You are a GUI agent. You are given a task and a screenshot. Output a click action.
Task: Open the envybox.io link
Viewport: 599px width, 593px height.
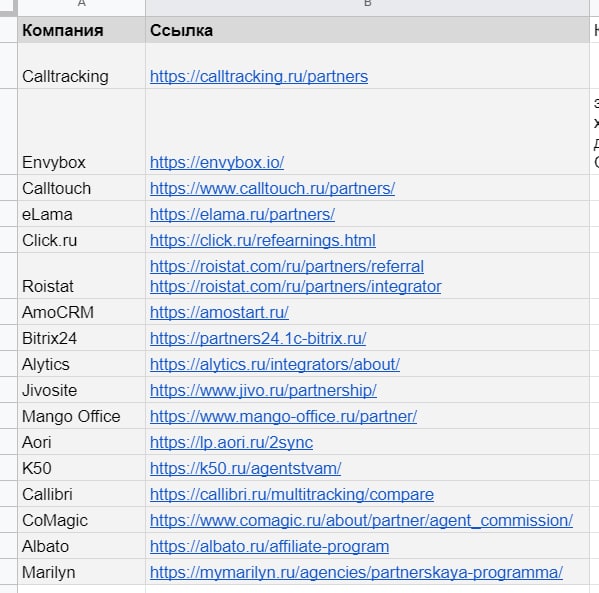[217, 162]
